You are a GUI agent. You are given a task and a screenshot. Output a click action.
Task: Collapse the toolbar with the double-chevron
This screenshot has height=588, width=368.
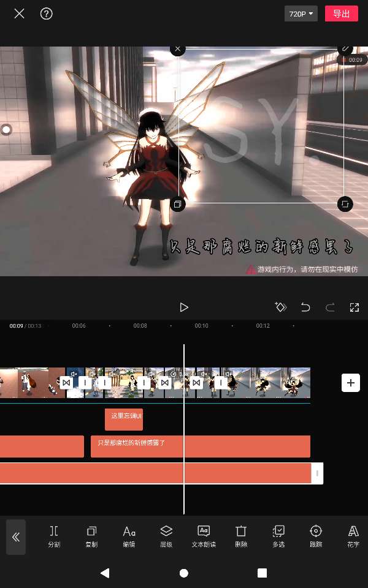(16, 537)
